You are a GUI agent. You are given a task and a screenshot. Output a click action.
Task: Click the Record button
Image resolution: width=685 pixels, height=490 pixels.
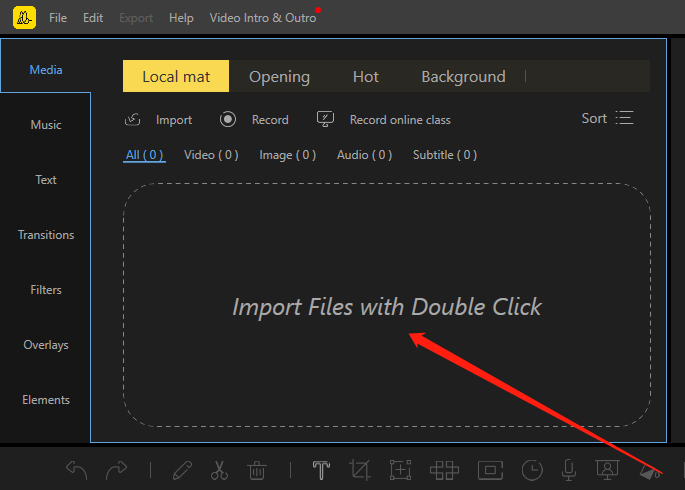[255, 120]
